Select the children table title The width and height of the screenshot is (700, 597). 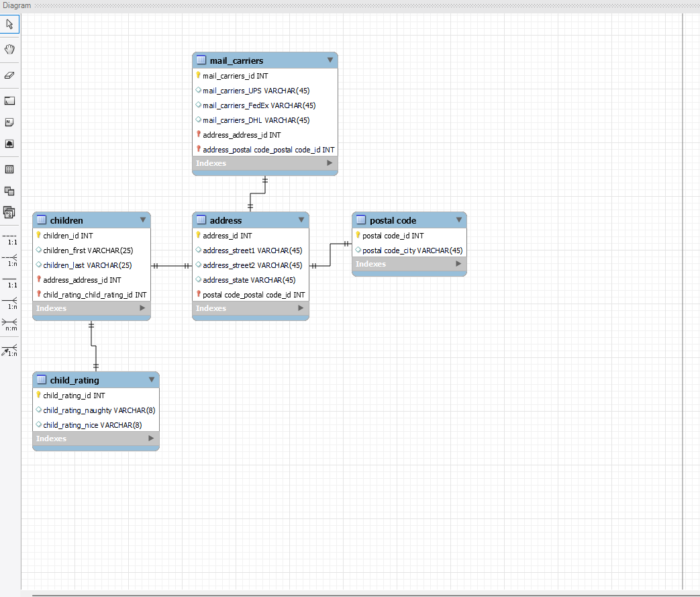66,220
